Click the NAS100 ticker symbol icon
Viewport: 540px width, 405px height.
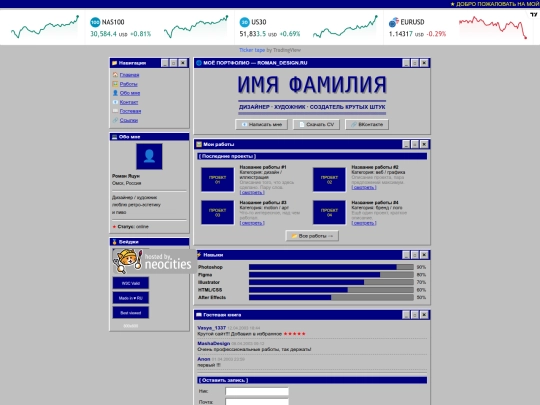point(95,22)
